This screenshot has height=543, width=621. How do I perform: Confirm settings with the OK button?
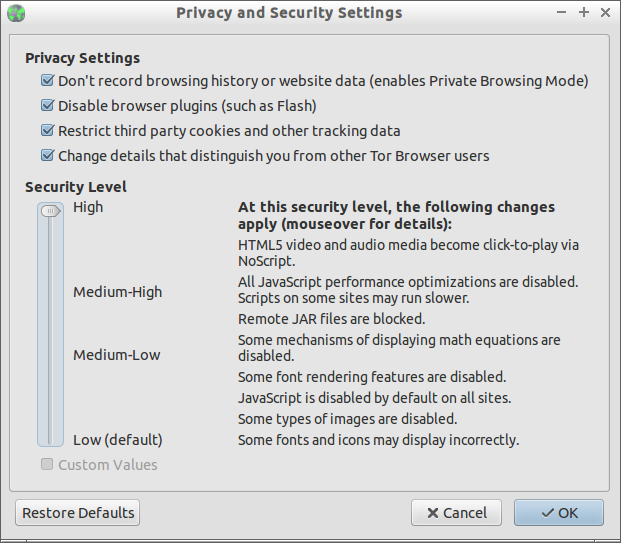tap(559, 513)
